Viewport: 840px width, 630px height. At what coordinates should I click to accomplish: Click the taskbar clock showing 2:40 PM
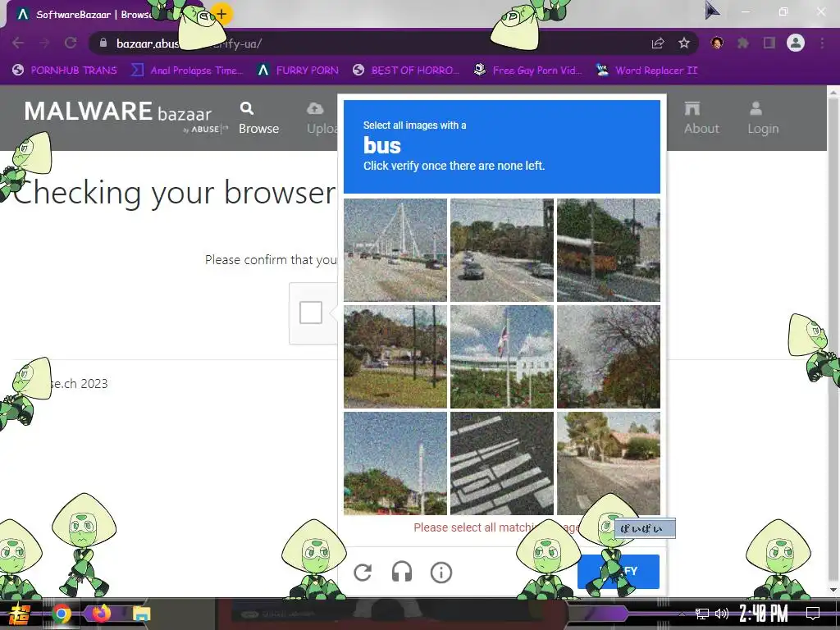pos(764,614)
